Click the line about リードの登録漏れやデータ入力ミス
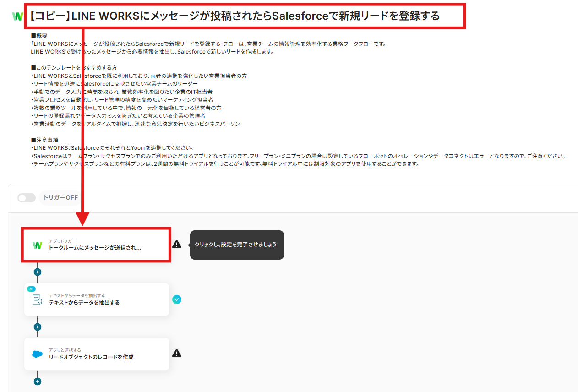Screen dimensions: 578x392 click(x=118, y=116)
